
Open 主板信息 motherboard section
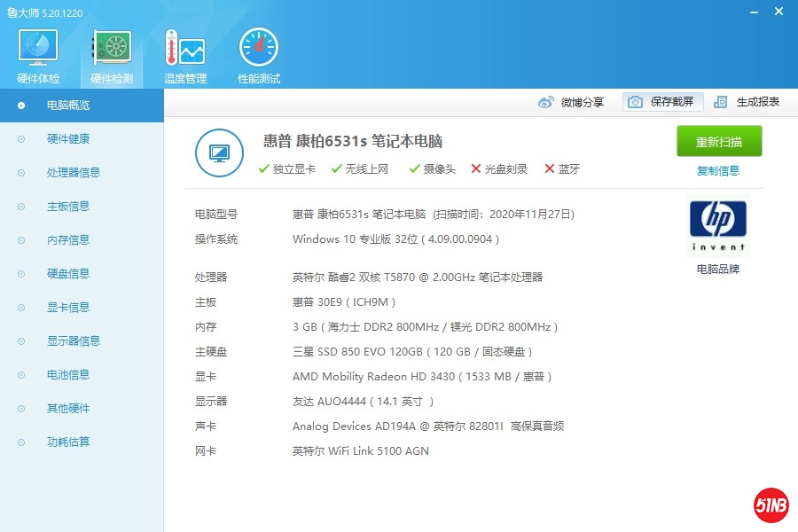pos(68,207)
